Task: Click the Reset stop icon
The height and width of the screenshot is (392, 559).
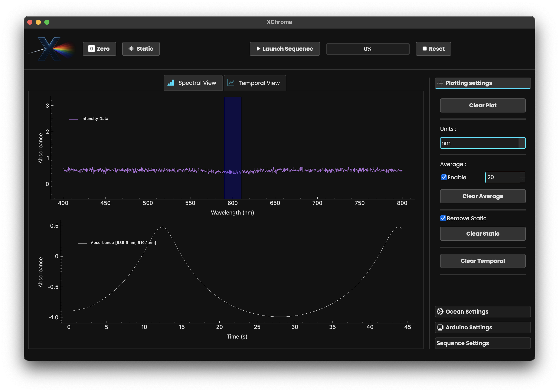Action: coord(425,49)
